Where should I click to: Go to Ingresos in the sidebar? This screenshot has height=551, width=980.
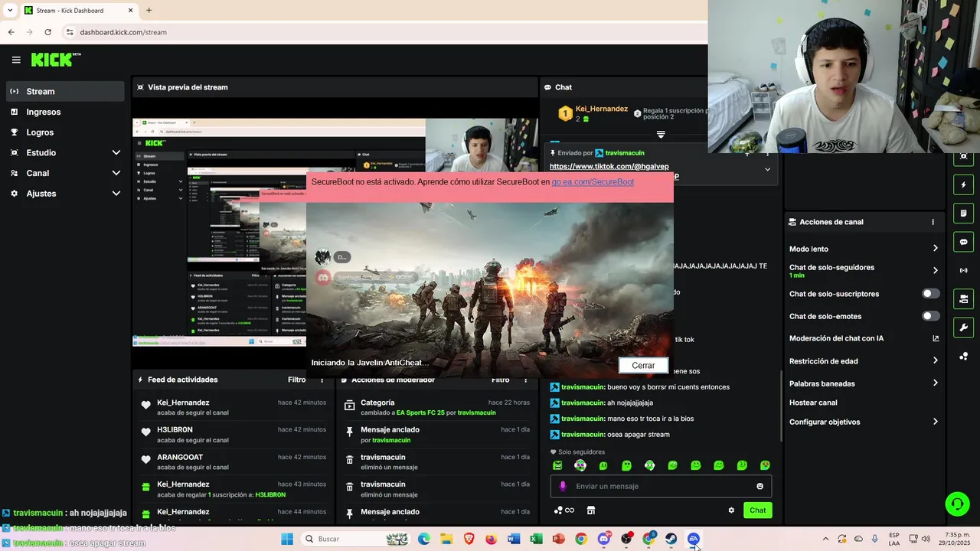(x=65, y=112)
